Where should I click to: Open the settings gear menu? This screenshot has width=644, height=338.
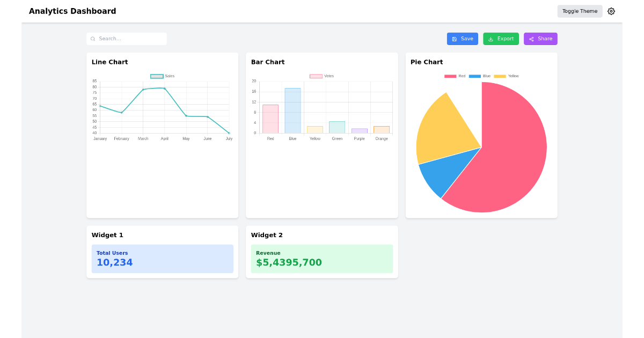coord(611,11)
